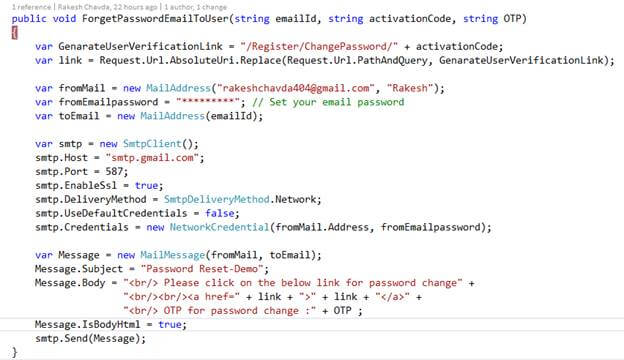
Task: Click the 'OTP for password change' string
Action: 219,311
